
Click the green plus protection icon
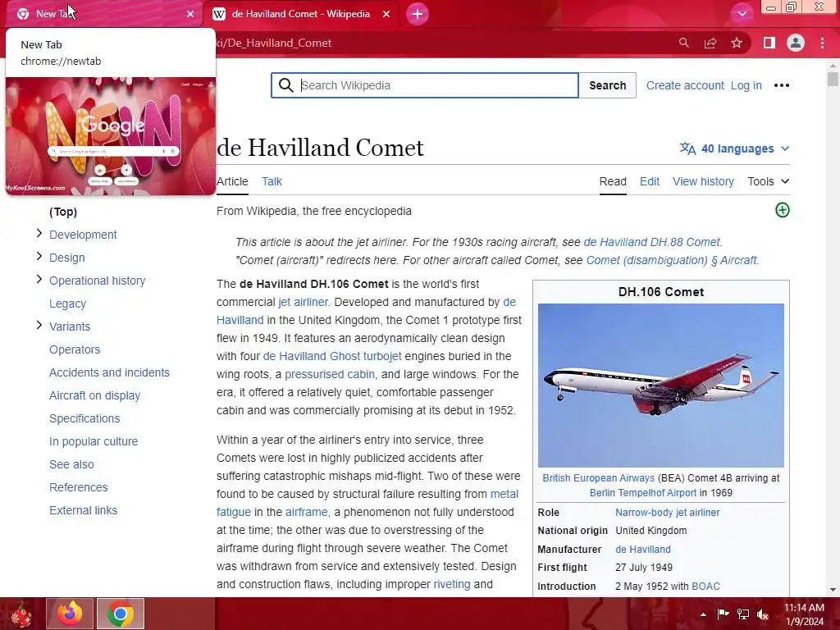pos(782,210)
